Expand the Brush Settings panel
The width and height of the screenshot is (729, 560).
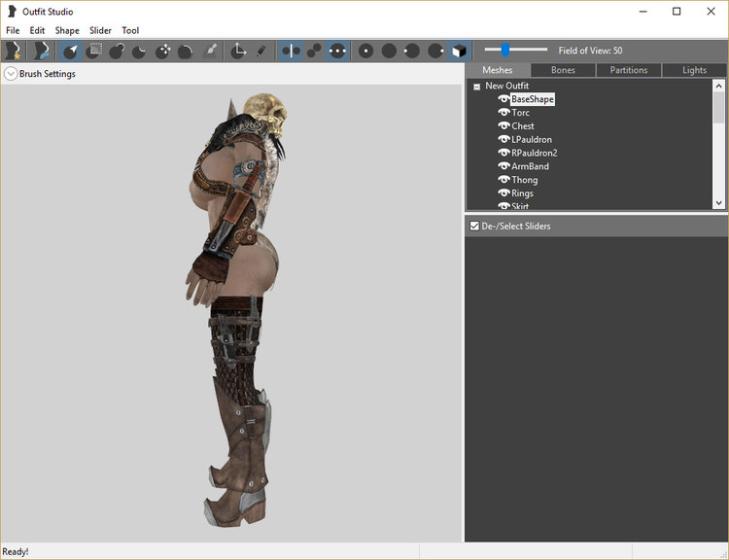point(11,74)
